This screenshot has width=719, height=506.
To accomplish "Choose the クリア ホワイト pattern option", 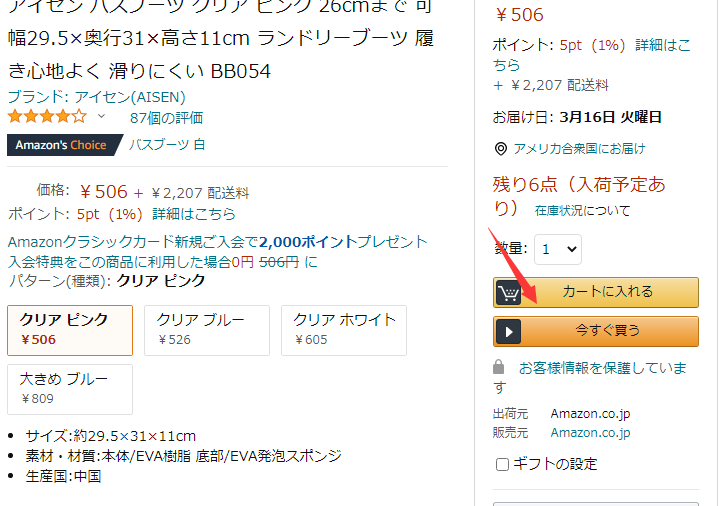I will click(344, 330).
